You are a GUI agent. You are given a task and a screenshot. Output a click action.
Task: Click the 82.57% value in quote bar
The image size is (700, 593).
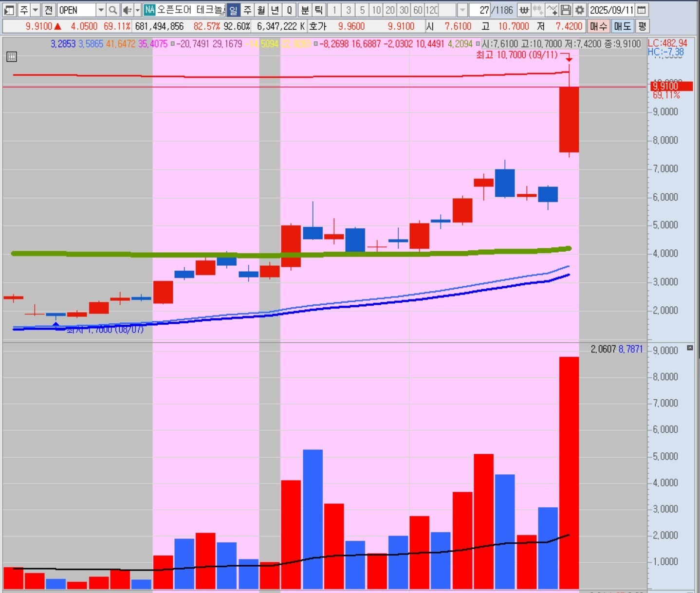pyautogui.click(x=207, y=26)
